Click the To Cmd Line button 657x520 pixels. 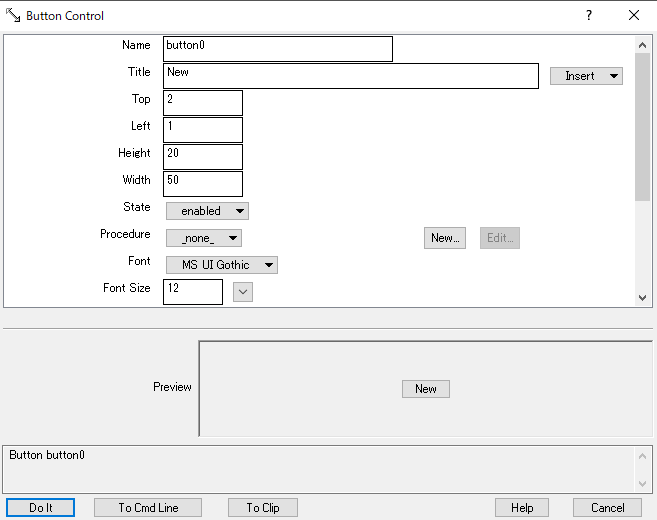click(148, 508)
